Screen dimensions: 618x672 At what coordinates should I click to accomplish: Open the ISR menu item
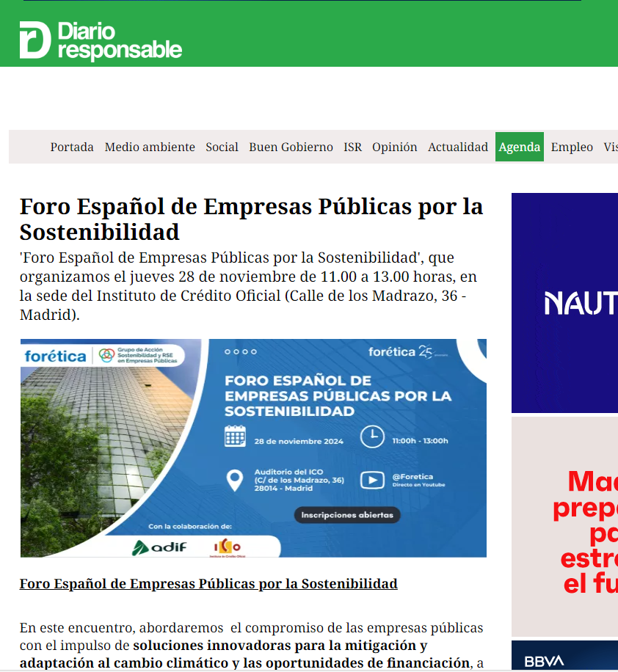(352, 147)
